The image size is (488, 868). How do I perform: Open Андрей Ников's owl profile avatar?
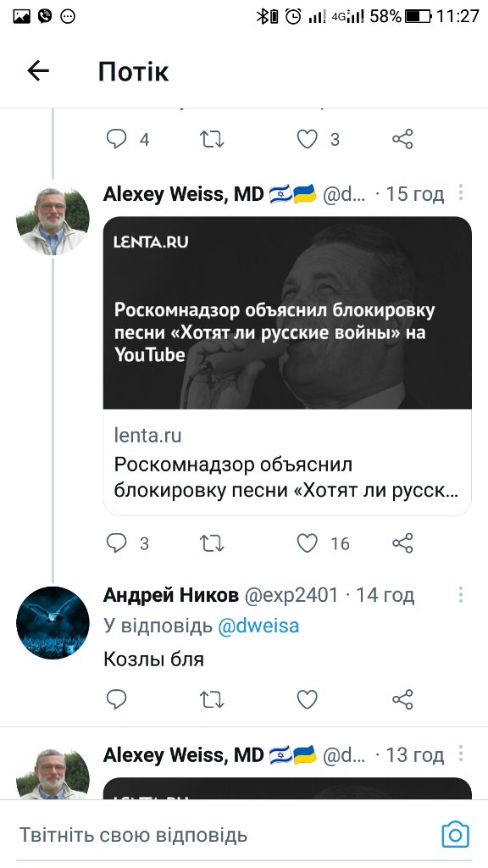pos(53,622)
